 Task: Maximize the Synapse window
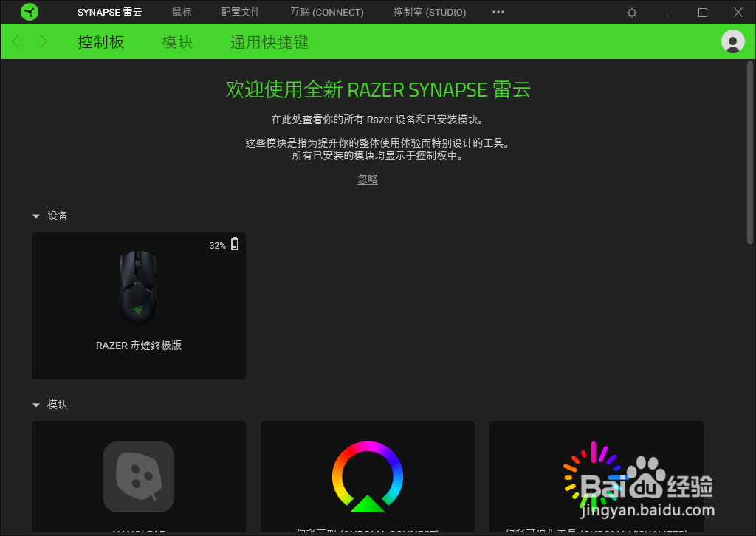703,13
